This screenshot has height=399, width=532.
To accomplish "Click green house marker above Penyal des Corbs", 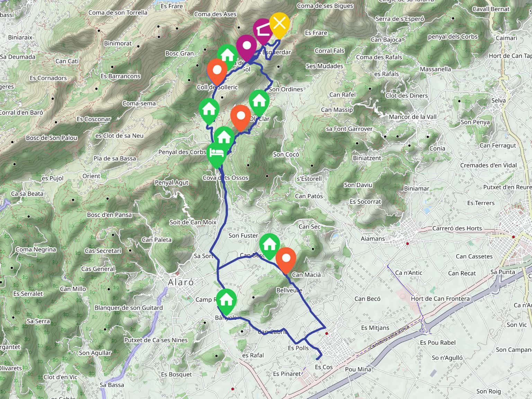I will [x=224, y=138].
